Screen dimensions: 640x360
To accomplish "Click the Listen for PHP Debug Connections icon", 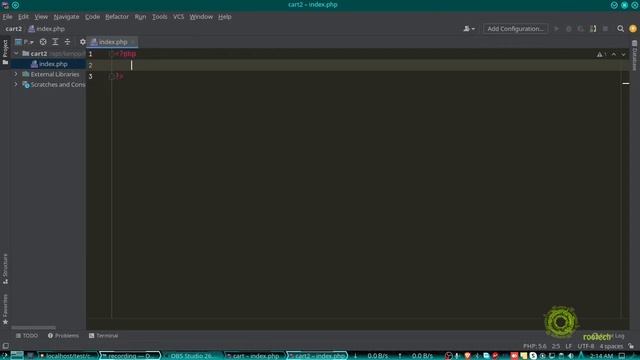I will click(x=593, y=29).
